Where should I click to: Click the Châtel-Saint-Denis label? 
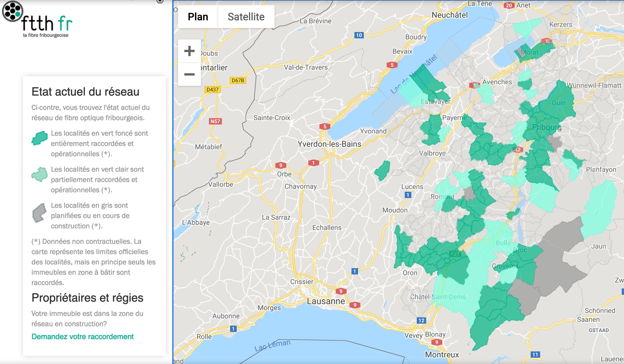[438, 297]
